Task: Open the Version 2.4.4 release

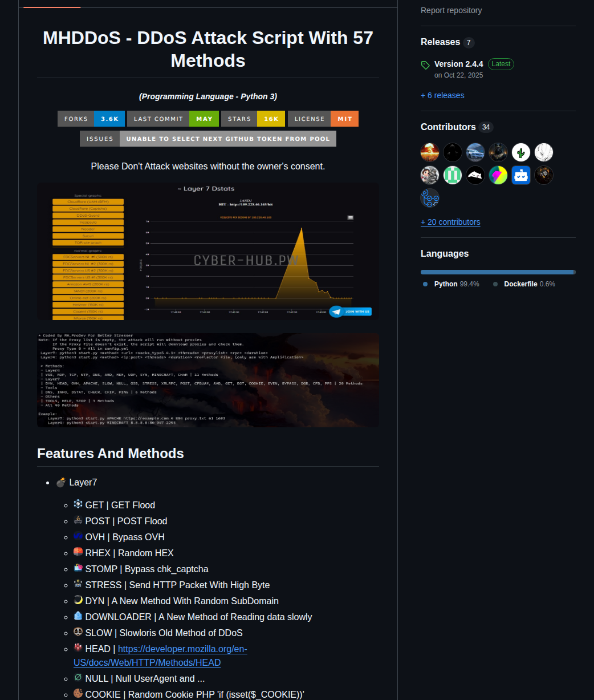Action: point(458,64)
